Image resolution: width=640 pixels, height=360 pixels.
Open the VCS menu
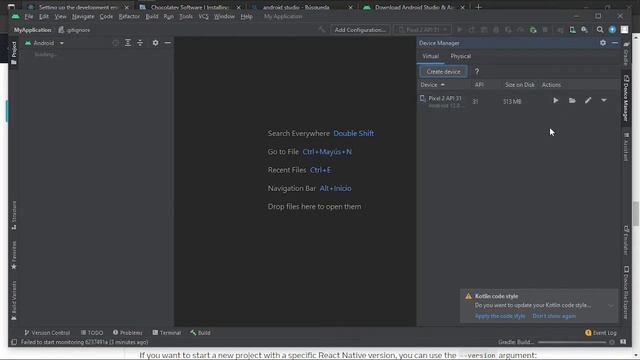(x=203, y=17)
